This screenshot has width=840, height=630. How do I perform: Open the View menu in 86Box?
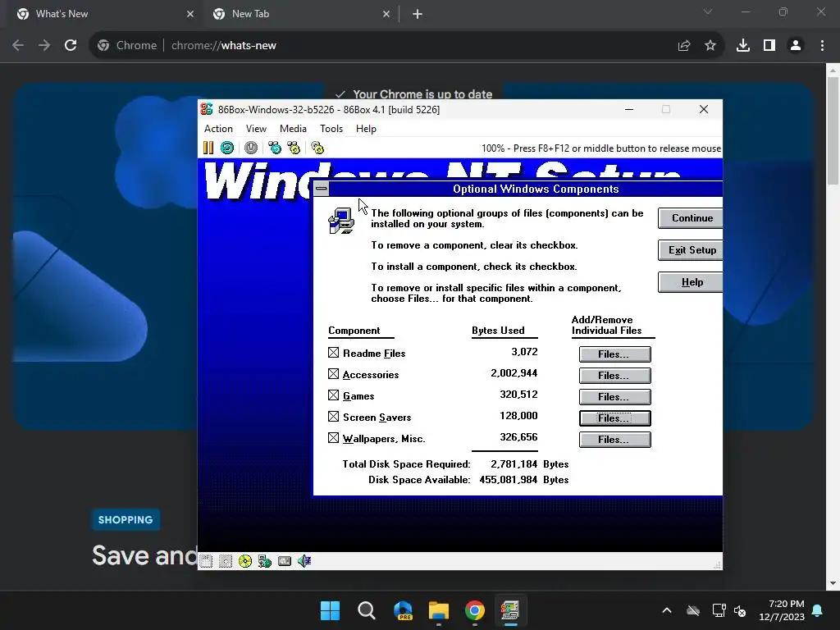(256, 129)
